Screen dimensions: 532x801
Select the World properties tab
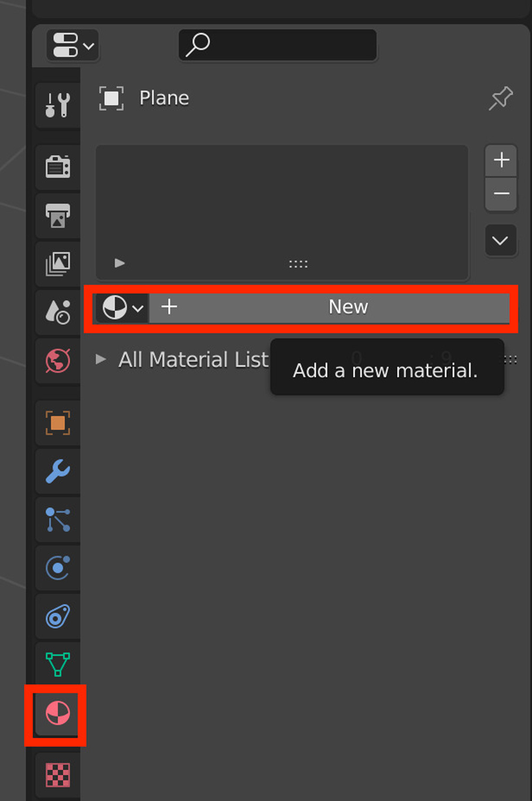[57, 361]
